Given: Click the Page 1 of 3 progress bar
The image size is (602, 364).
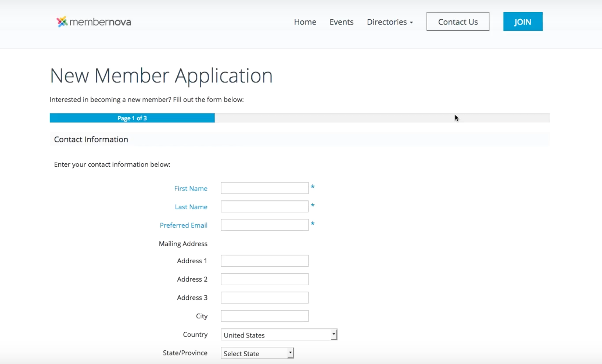Looking at the screenshot, I should (x=132, y=118).
